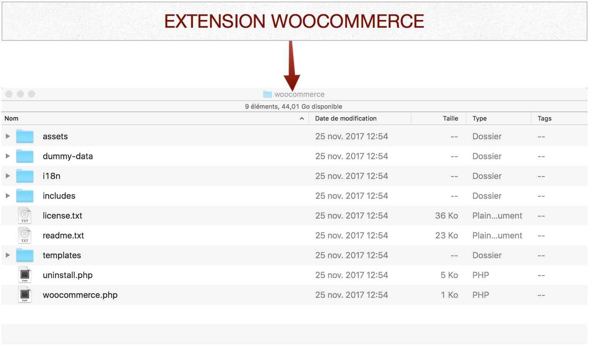Select the uninstall.php file icon
589x364 pixels.
coord(25,275)
